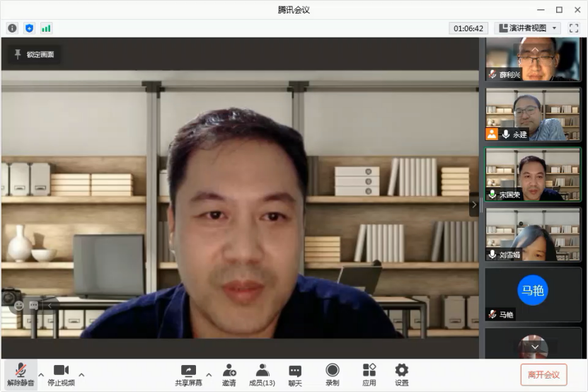Expand share screen options arrow
Screen dimensions: 588x392
click(209, 374)
